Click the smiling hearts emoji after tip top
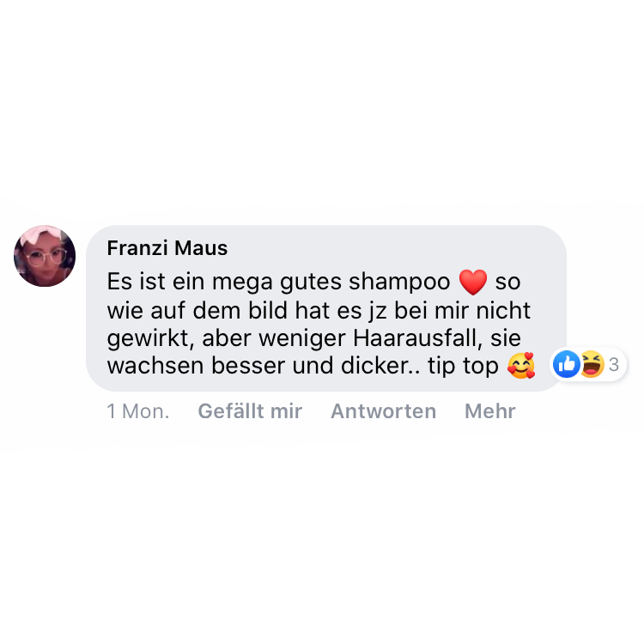Image resolution: width=644 pixels, height=644 pixels. [x=521, y=365]
